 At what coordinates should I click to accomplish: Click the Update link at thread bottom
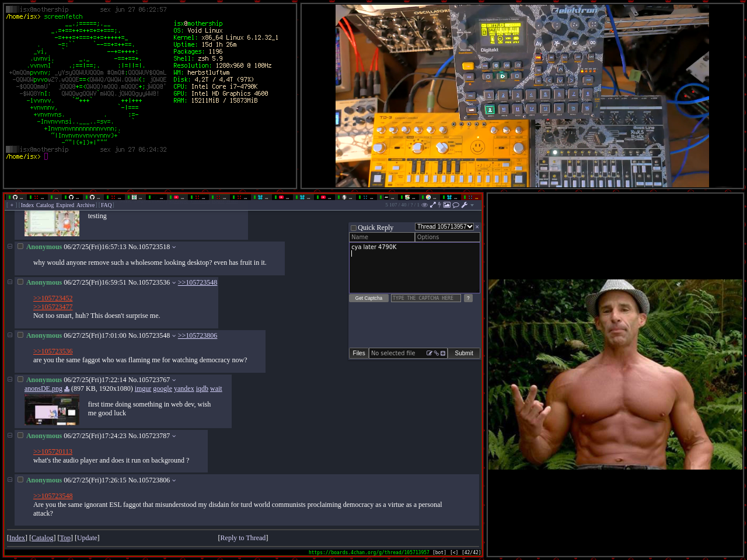click(x=87, y=538)
